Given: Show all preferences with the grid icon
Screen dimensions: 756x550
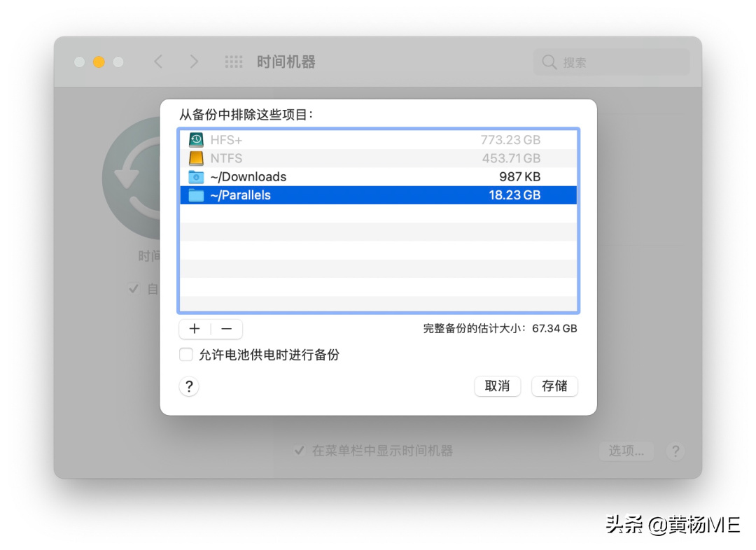Looking at the screenshot, I should 234,62.
